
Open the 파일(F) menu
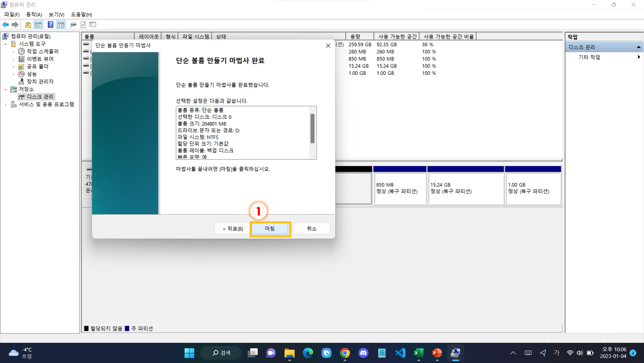tap(11, 14)
